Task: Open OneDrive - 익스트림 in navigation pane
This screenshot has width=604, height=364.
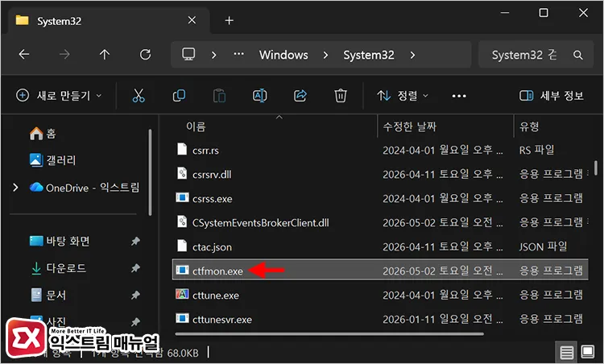Action: click(x=85, y=188)
